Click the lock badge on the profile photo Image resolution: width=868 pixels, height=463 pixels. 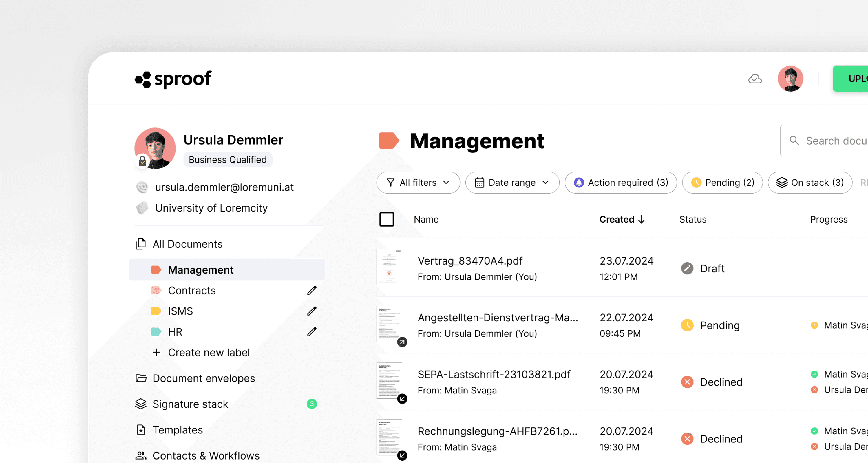coord(142,161)
